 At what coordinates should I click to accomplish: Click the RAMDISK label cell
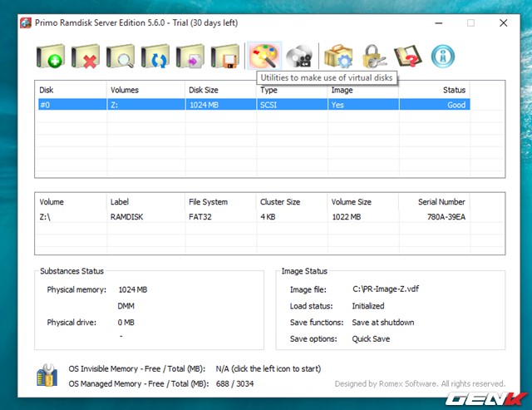click(126, 217)
